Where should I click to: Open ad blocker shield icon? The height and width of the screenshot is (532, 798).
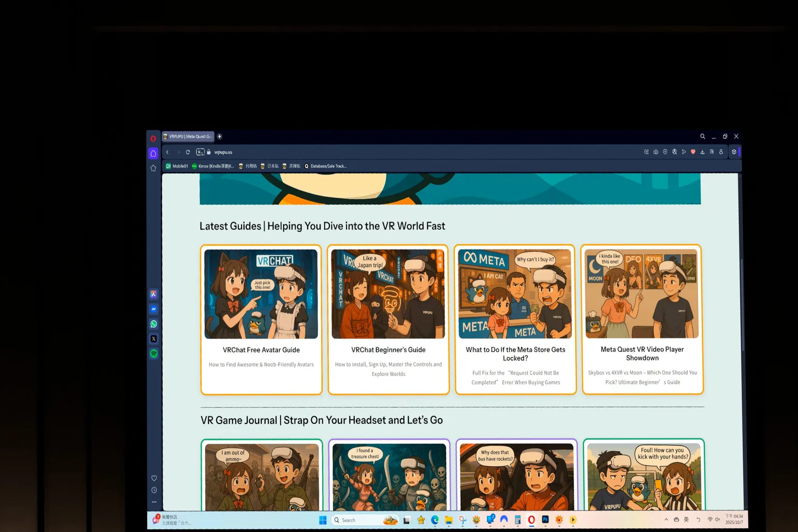(665, 152)
